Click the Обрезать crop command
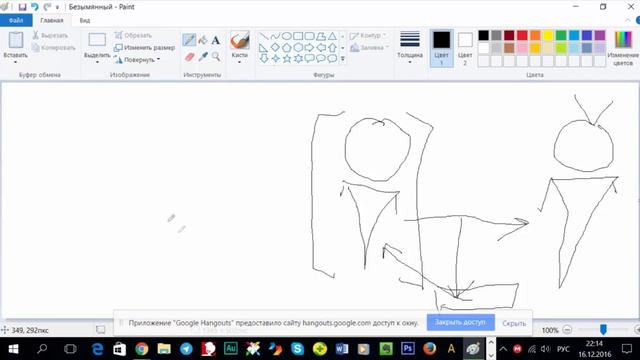640x360 pixels. (133, 36)
